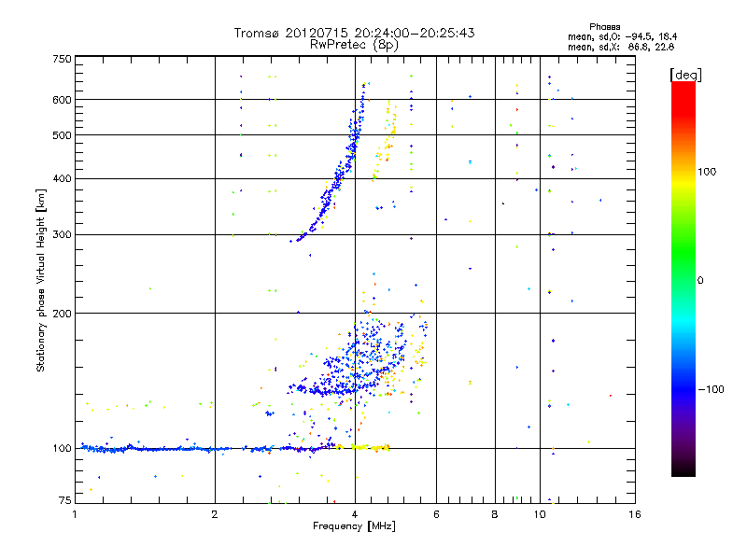This screenshot has height=560, width=747.
Task: Click the y-axis tick label '750'
Action: [x=62, y=59]
